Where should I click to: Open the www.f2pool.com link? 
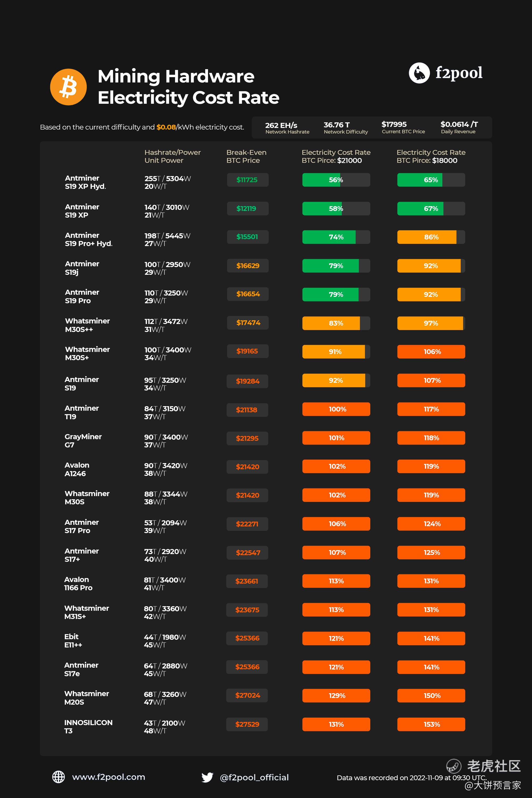(x=108, y=777)
